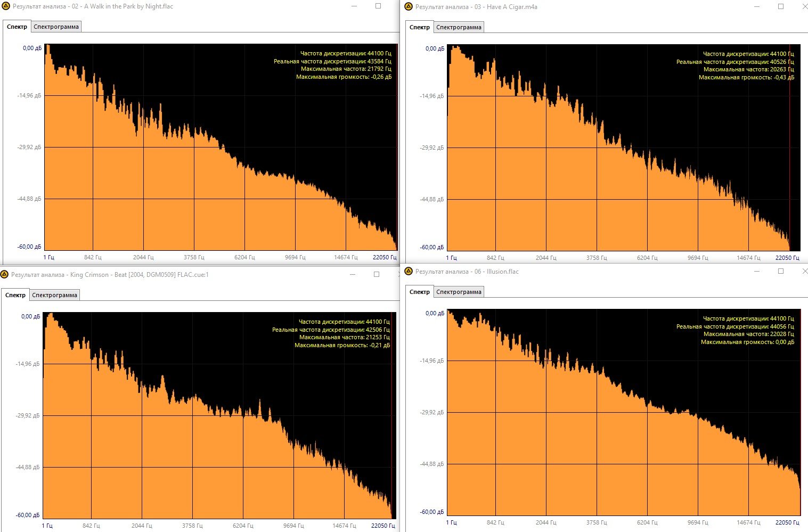Image resolution: width=808 pixels, height=532 pixels.
Task: Click 'Реальная частота дискретизации: 44056 Гц' line
Action: pos(735,326)
